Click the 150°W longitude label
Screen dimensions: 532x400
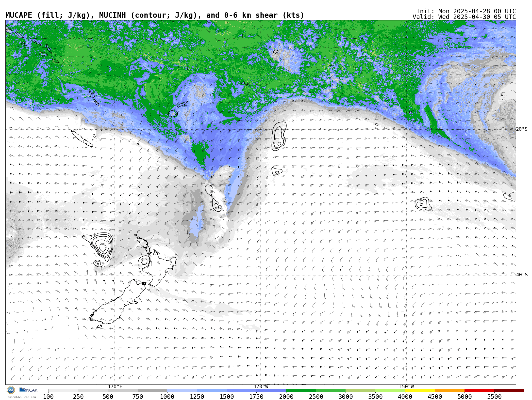(x=407, y=387)
